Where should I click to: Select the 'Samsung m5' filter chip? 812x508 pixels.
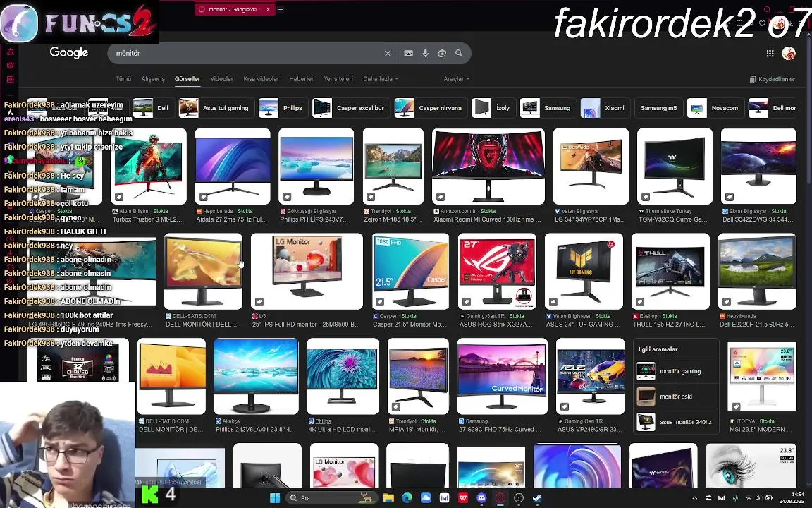tap(659, 108)
